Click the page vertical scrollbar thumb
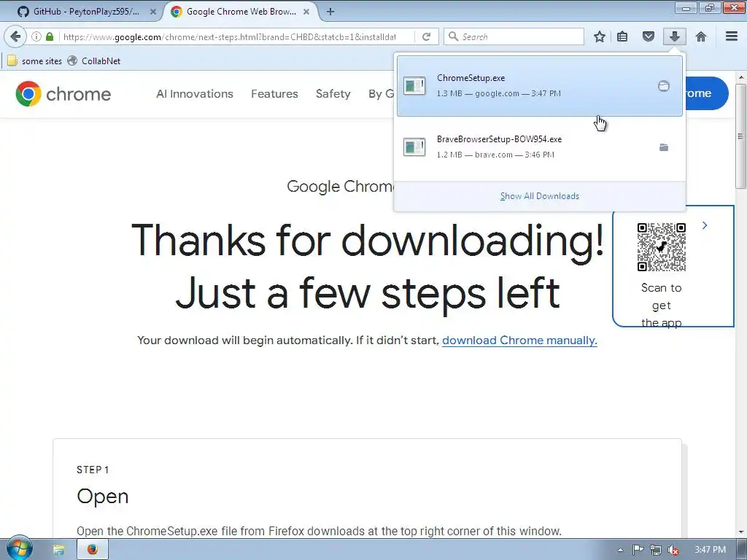 tap(741, 136)
